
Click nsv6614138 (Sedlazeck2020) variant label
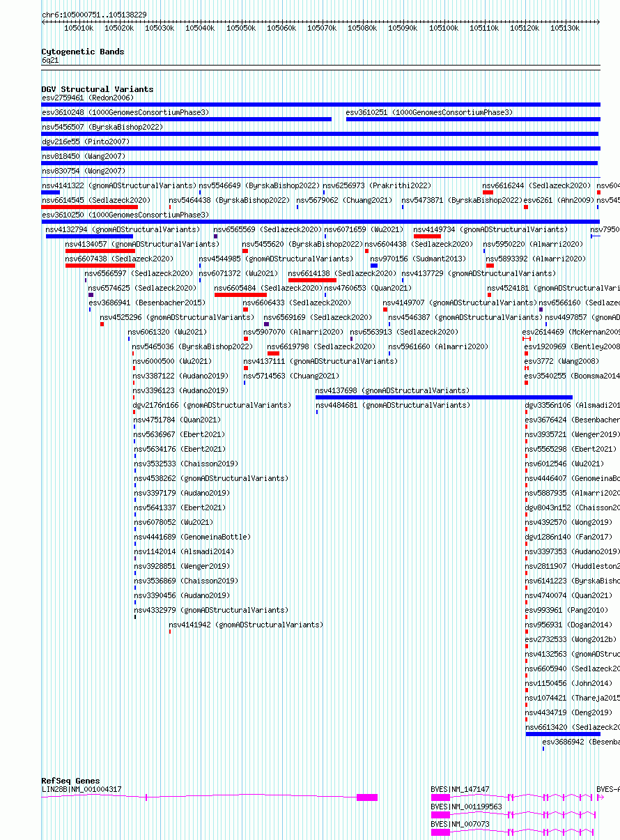[x=342, y=273]
